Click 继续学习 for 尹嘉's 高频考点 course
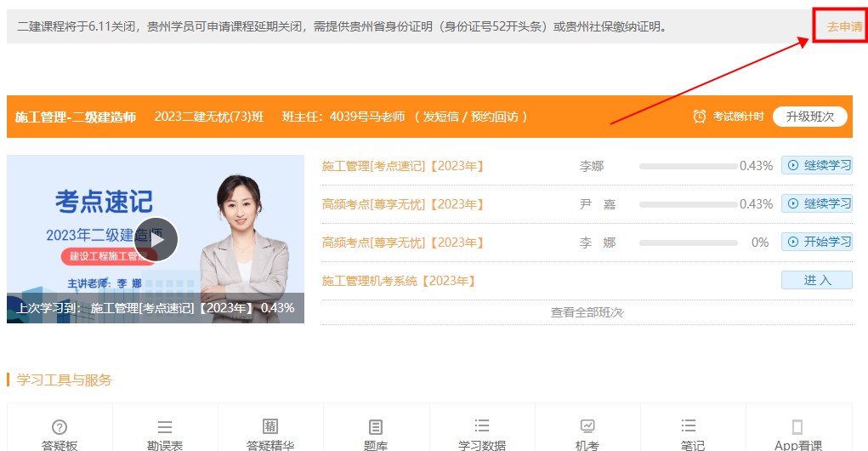The height and width of the screenshot is (451, 868). tap(817, 204)
